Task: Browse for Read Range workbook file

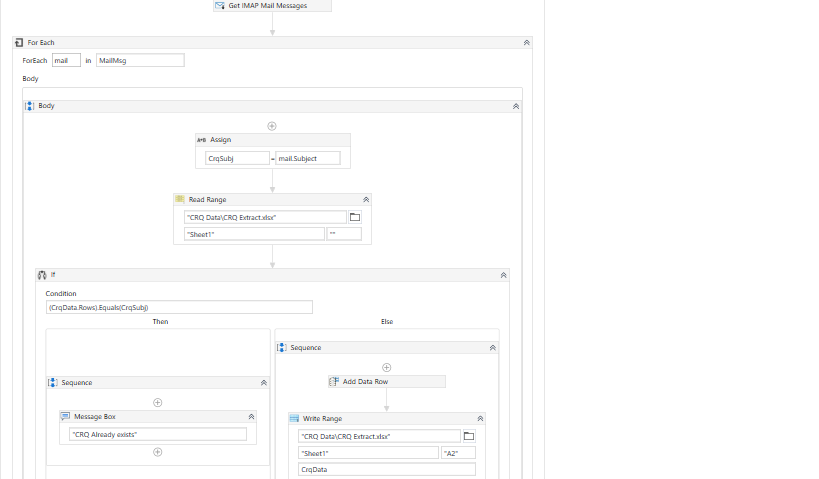Action: click(355, 217)
